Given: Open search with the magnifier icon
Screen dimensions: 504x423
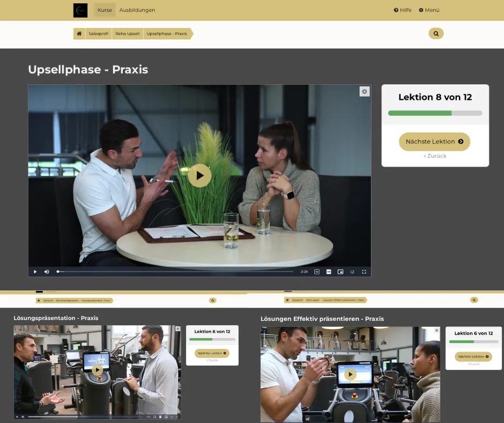Looking at the screenshot, I should [x=436, y=34].
